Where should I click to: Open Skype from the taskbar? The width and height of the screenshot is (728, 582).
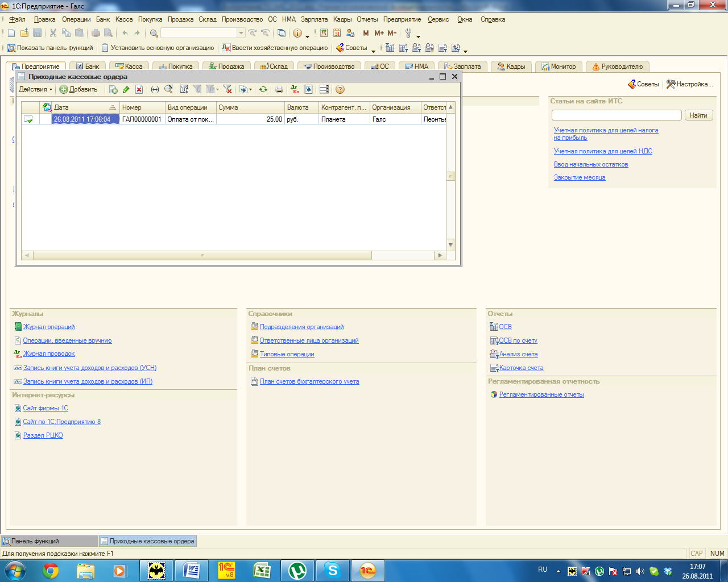[x=333, y=570]
